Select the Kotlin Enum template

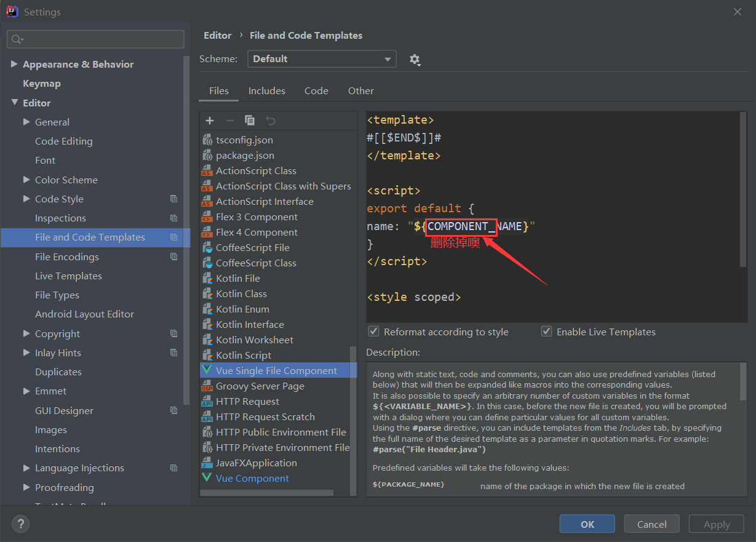click(x=242, y=309)
